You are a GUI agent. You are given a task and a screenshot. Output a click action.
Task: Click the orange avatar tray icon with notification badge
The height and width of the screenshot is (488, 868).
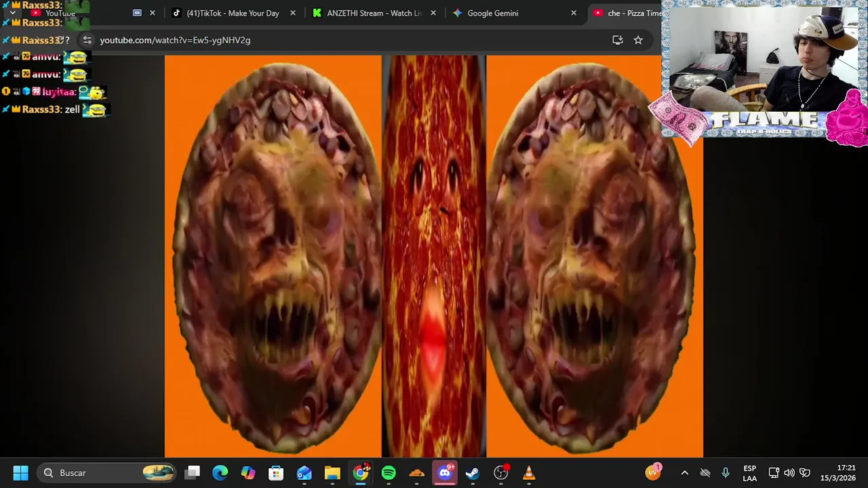pos(653,472)
